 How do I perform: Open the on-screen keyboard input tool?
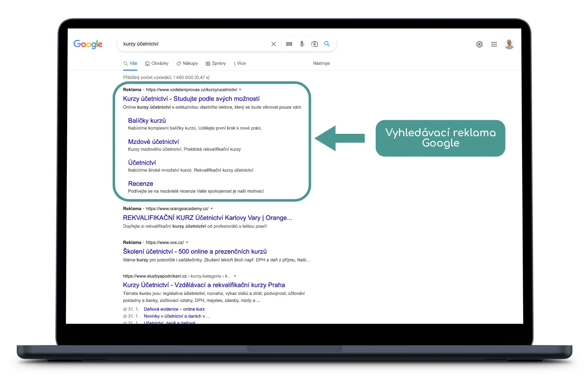pyautogui.click(x=289, y=44)
